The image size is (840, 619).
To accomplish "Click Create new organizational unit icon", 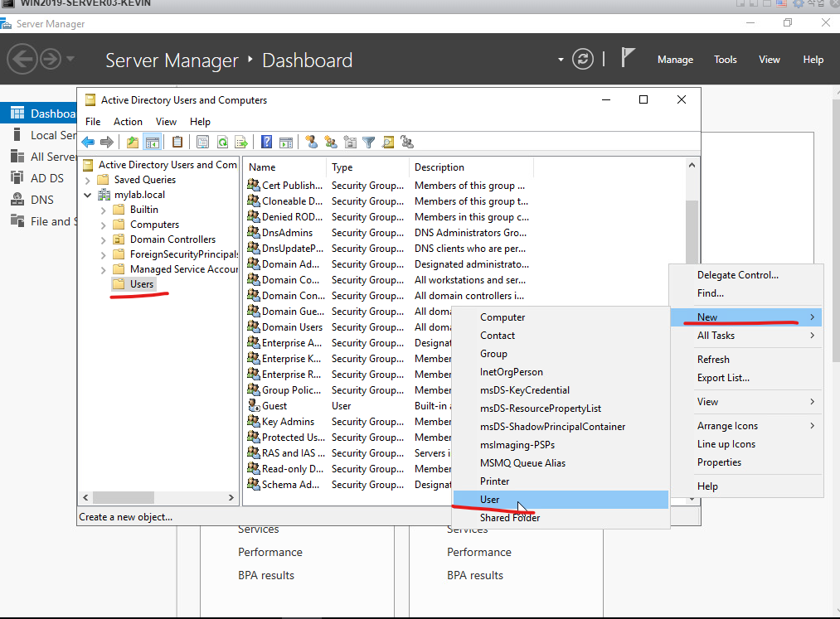I will coord(350,142).
